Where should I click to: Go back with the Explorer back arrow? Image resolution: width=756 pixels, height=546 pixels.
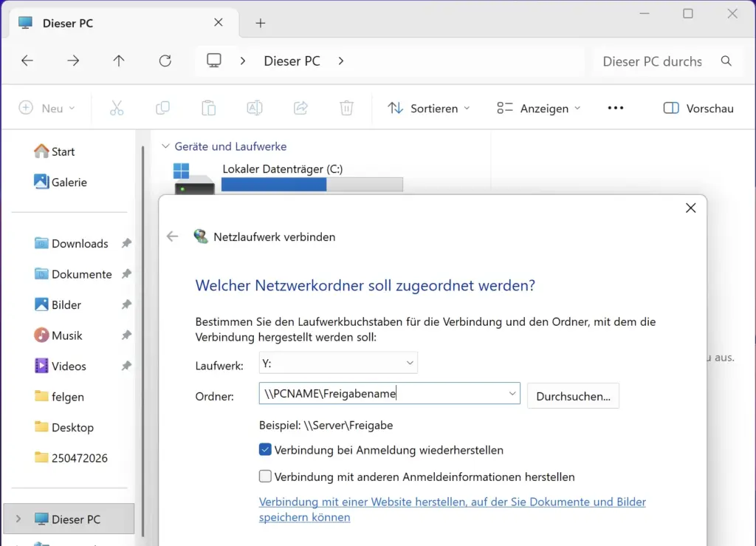click(x=27, y=61)
